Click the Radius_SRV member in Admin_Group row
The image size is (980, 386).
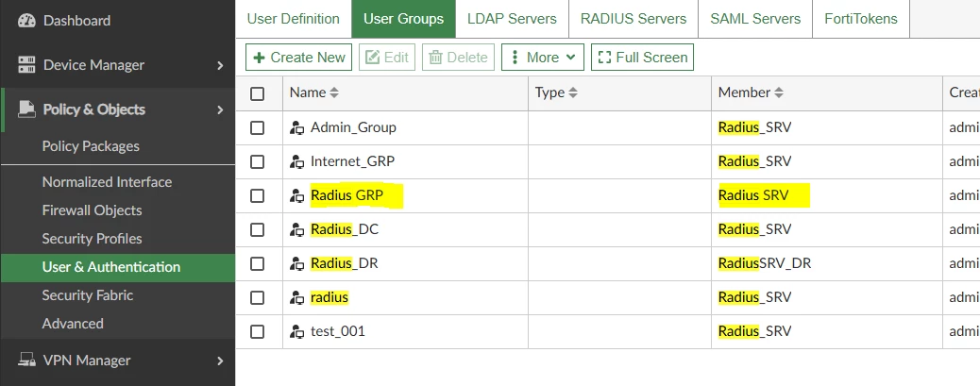[754, 127]
